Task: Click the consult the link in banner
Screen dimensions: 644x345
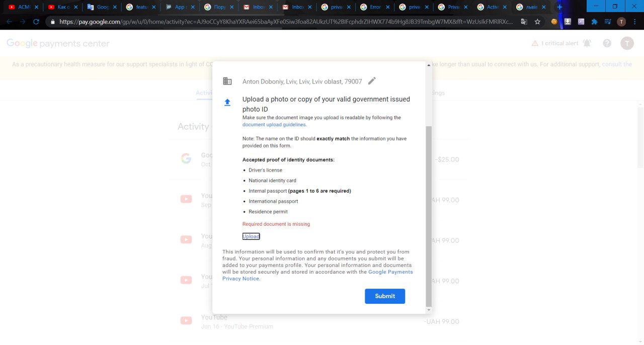Action: 617,64
